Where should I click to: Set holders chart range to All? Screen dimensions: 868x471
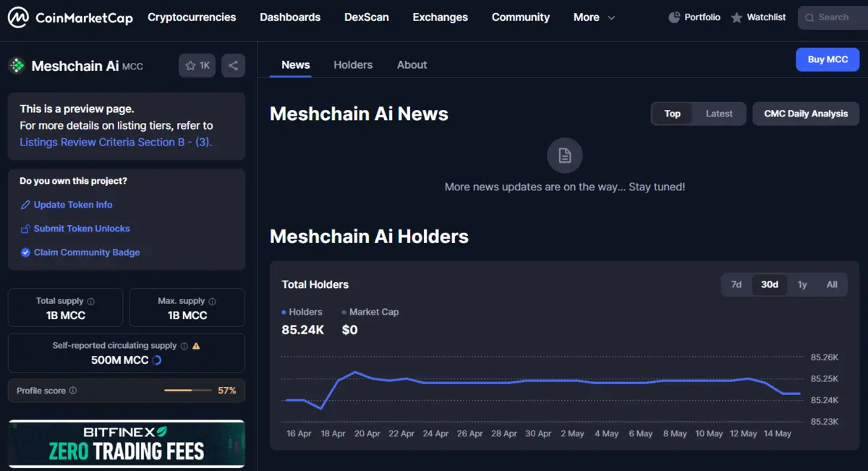(x=832, y=284)
